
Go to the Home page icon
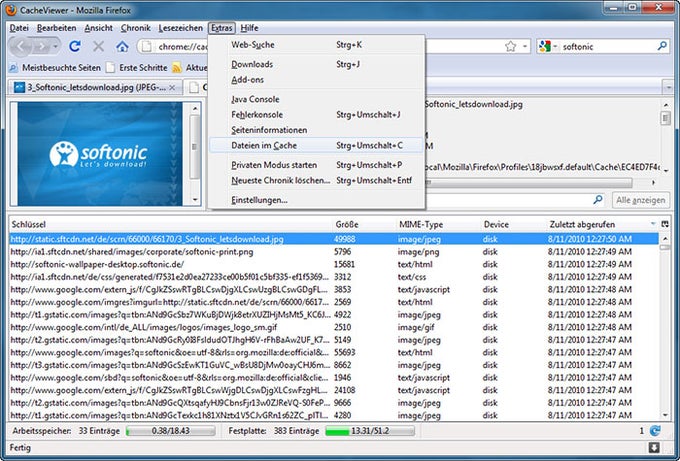[x=122, y=46]
